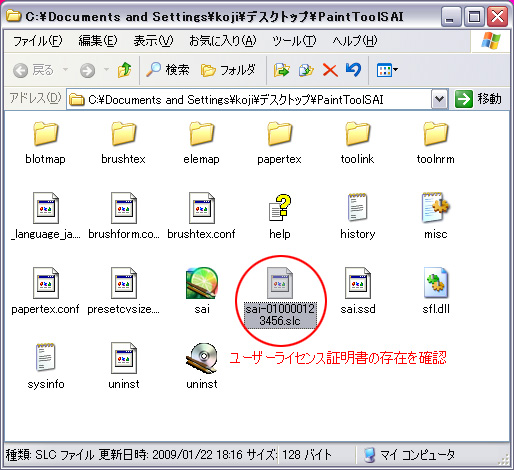The image size is (514, 470).
Task: Click the help file icon
Action: click(280, 208)
